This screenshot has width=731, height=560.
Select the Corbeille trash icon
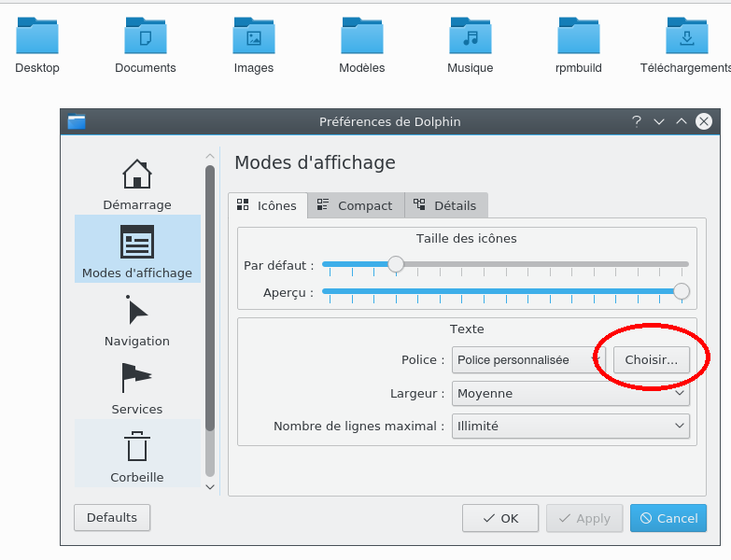pyautogui.click(x=137, y=446)
